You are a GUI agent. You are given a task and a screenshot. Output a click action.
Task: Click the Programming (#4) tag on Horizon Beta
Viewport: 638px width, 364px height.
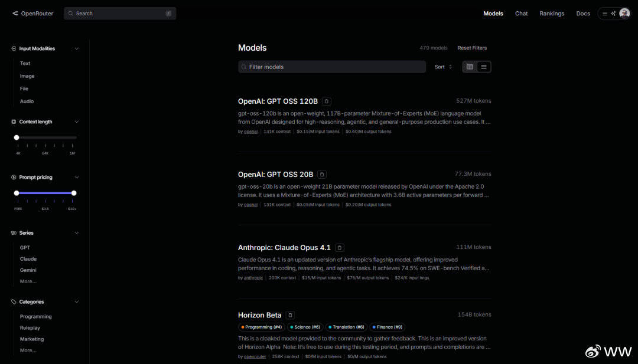(261, 327)
